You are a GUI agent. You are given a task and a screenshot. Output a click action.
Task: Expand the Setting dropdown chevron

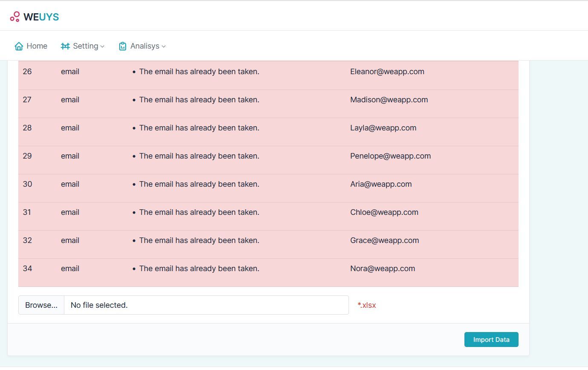(102, 46)
